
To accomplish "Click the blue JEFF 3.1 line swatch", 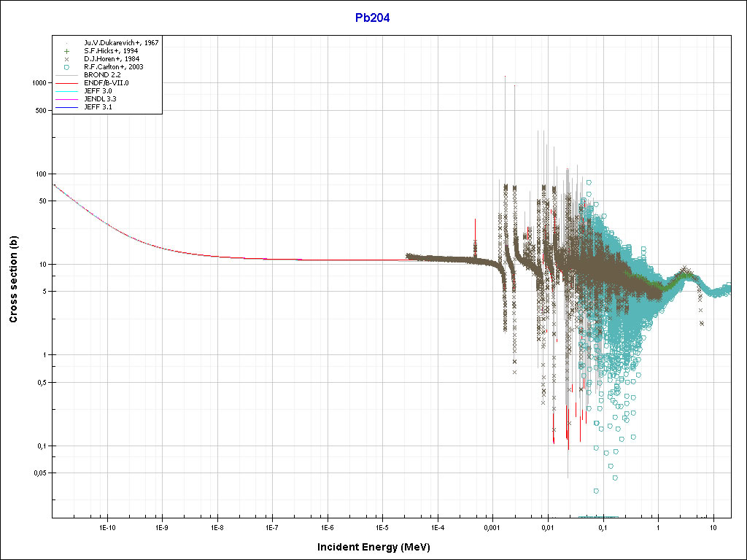I will point(66,107).
